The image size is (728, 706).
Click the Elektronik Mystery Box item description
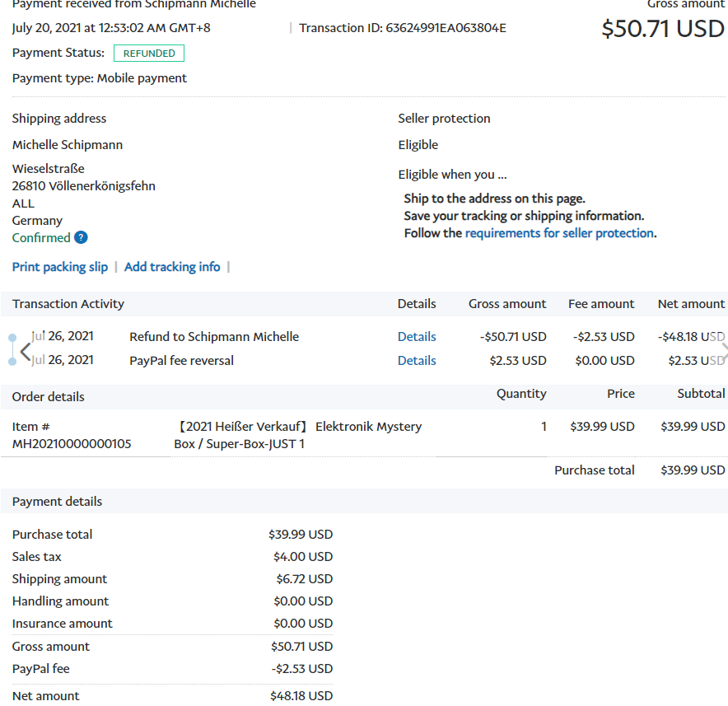(298, 435)
